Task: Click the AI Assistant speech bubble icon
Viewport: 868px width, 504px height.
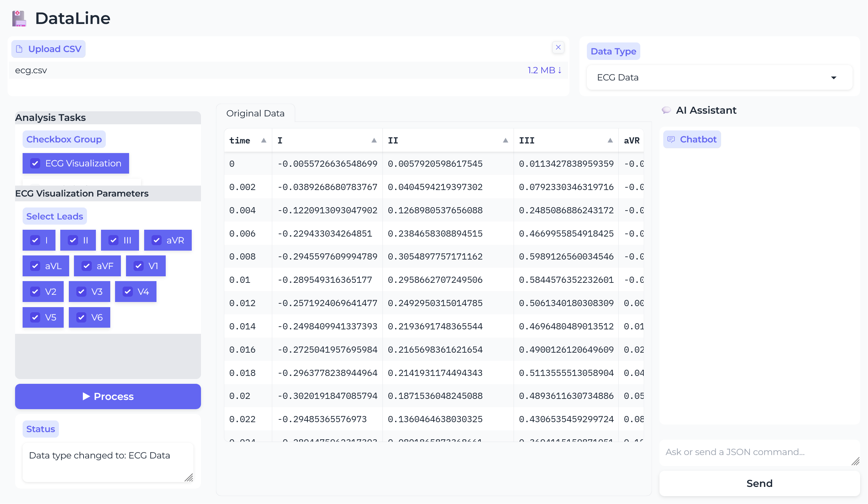Action: [666, 110]
